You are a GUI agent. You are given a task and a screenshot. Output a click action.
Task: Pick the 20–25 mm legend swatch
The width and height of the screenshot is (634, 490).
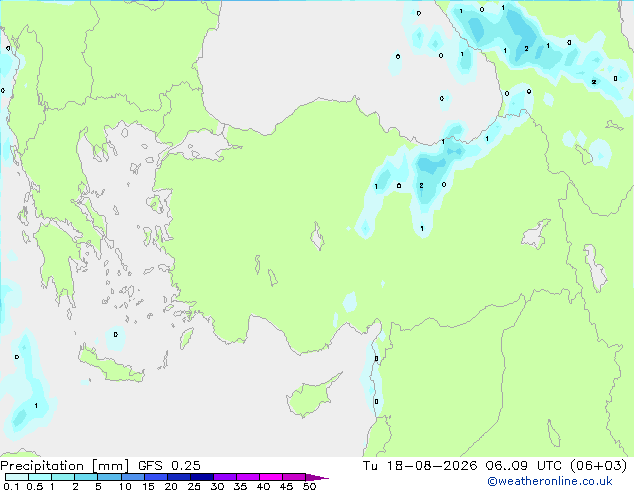pos(179,477)
